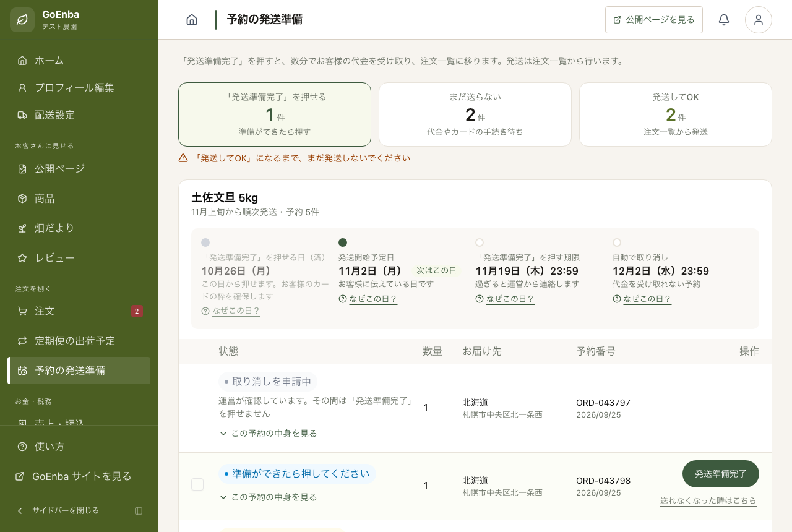This screenshot has height=532, width=792.
Task: Click the ホーム house icon in sidebar
Action: coord(22,61)
